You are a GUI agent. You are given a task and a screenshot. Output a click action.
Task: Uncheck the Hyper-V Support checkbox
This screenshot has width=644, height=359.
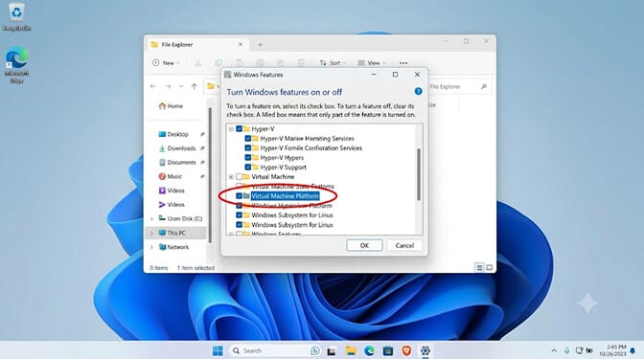coord(247,168)
